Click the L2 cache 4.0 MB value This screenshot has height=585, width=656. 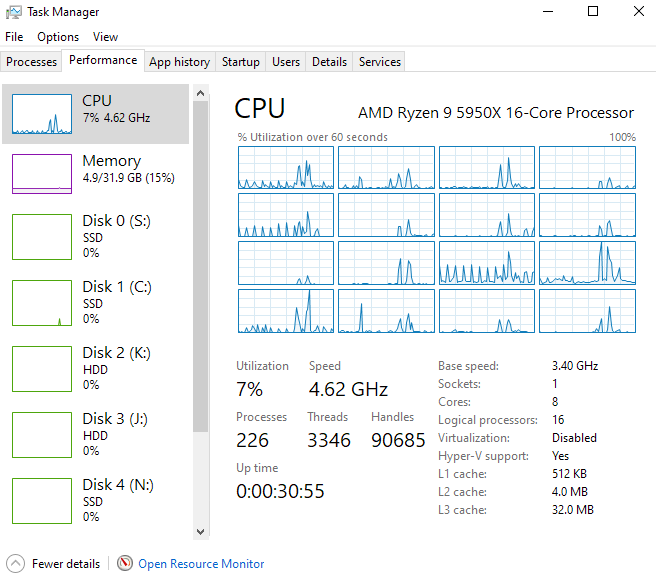point(570,492)
